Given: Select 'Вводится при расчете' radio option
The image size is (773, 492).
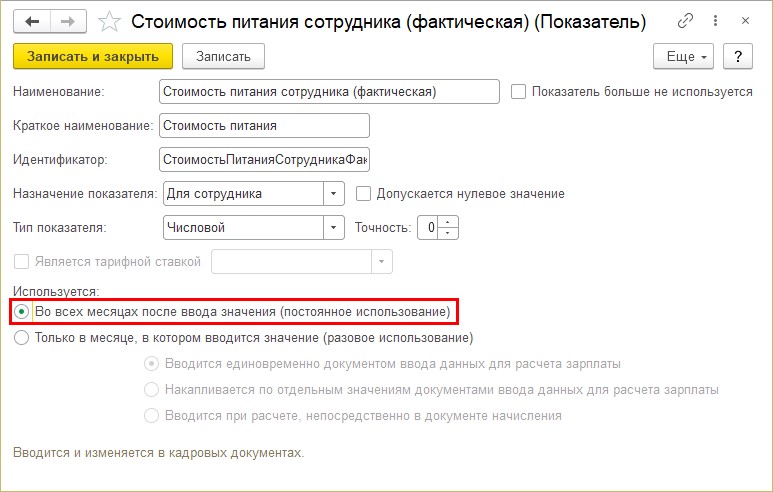Looking at the screenshot, I should (x=151, y=415).
